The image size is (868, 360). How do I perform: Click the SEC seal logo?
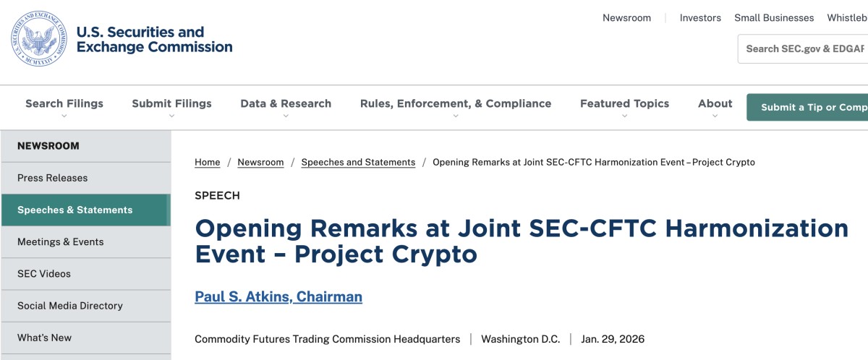coord(38,39)
